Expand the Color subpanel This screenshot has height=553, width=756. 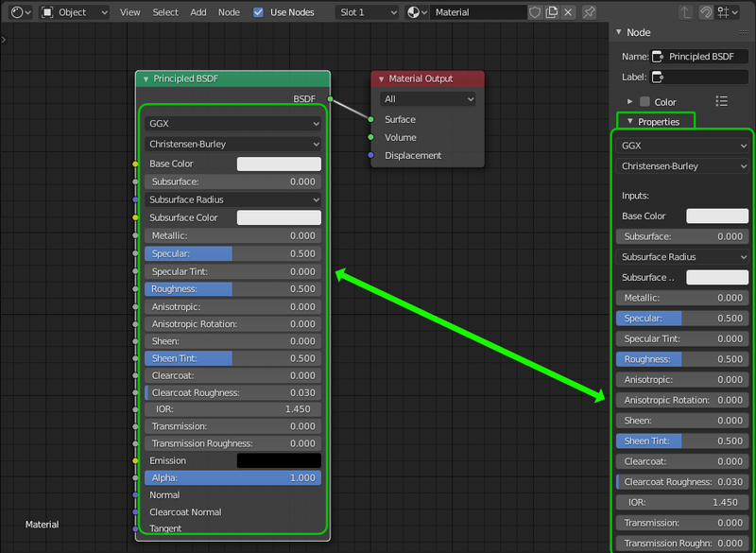point(629,102)
